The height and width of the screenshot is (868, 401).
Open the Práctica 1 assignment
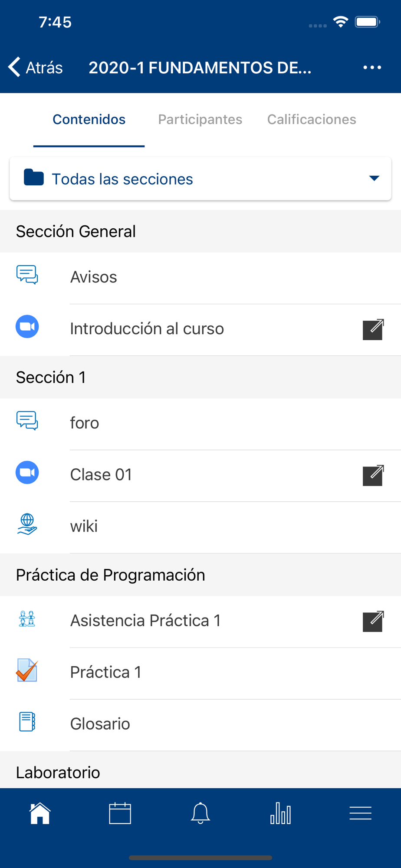click(200, 673)
